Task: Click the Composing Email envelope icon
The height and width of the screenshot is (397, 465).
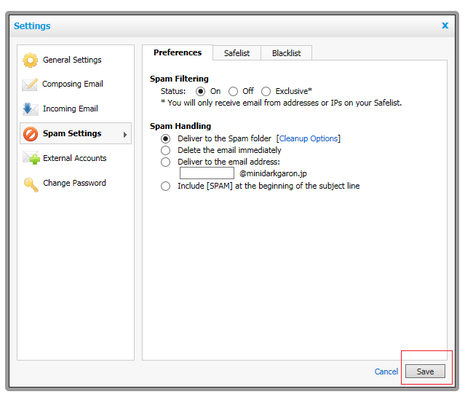Action: [x=30, y=84]
